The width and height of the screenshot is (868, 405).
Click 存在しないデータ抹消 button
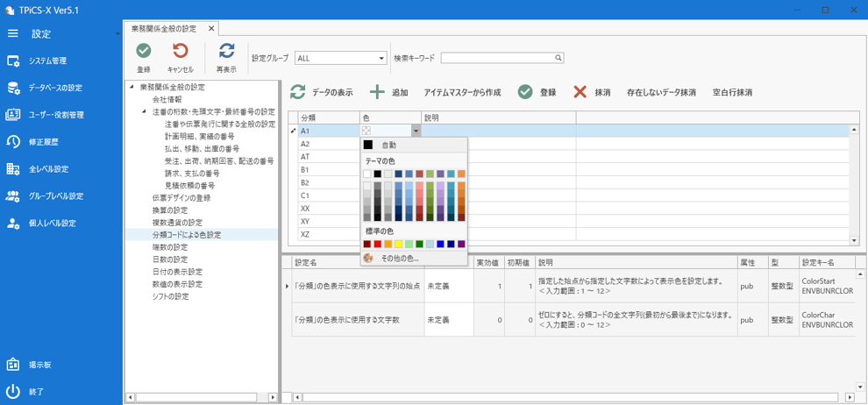[x=660, y=92]
